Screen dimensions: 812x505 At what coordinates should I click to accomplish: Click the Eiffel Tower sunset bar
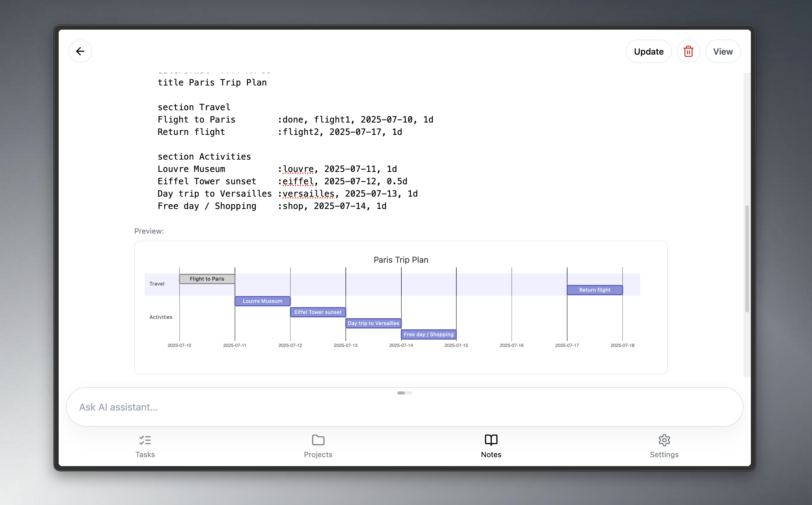(x=318, y=312)
